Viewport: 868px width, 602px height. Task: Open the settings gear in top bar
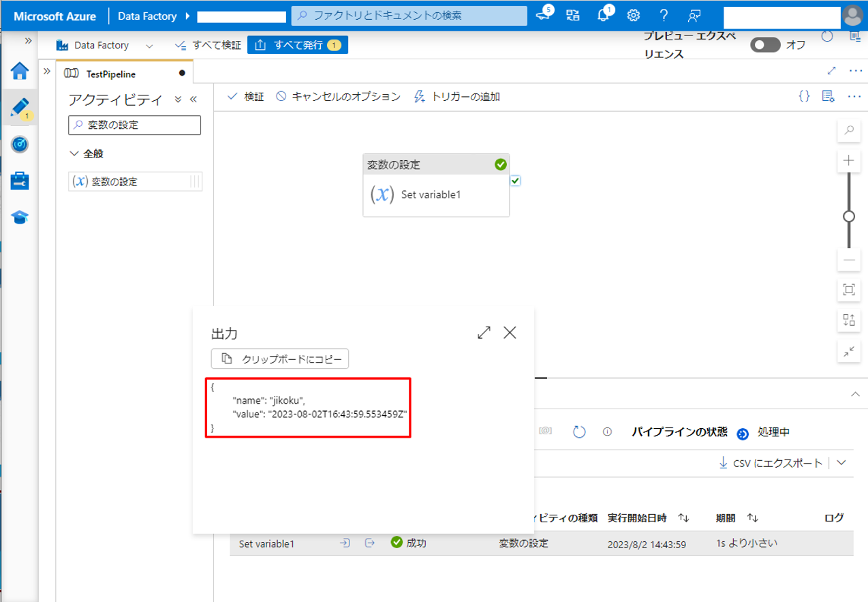point(634,16)
